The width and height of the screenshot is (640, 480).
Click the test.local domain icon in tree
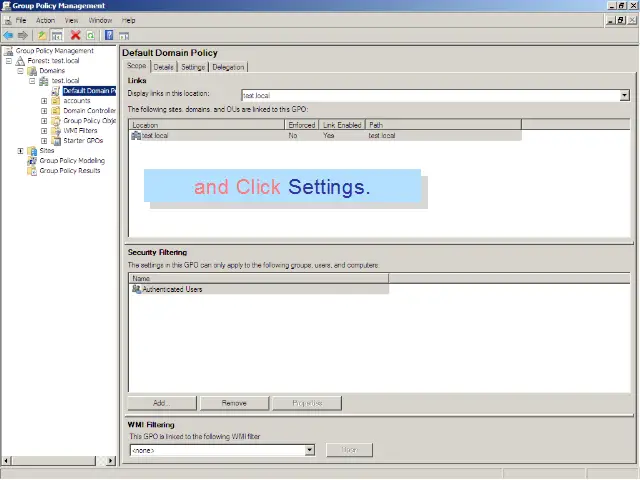[44, 81]
